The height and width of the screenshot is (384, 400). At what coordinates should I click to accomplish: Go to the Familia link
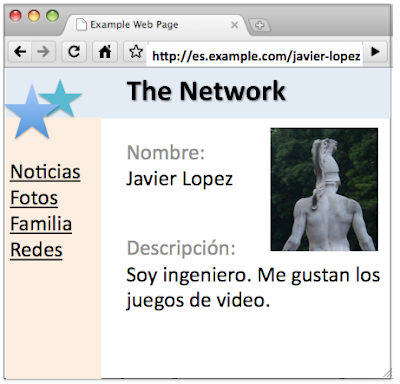[x=41, y=224]
